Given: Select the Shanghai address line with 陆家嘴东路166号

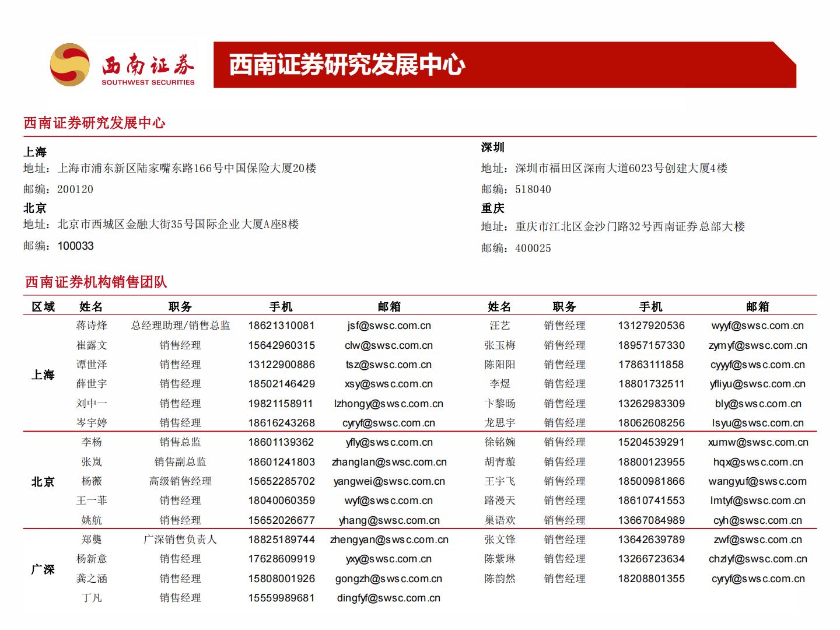Looking at the screenshot, I should click(x=170, y=169).
